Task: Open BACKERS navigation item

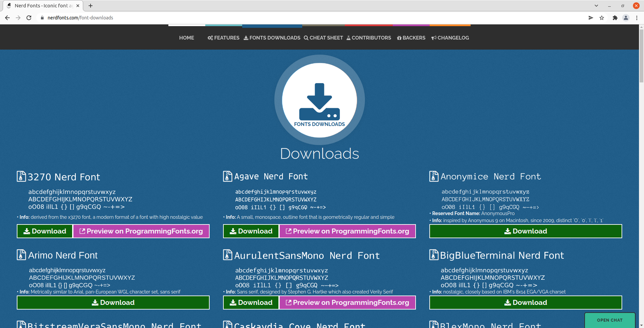Action: 411,38
